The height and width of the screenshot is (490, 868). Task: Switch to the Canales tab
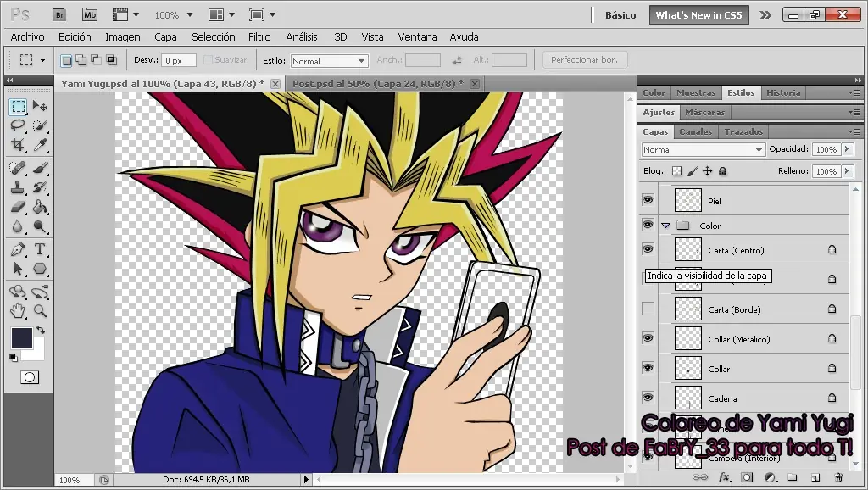pyautogui.click(x=695, y=131)
